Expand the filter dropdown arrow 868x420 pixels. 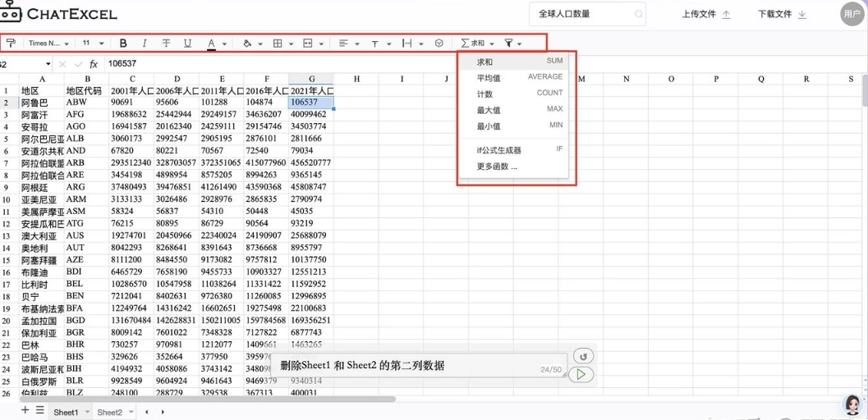(519, 43)
